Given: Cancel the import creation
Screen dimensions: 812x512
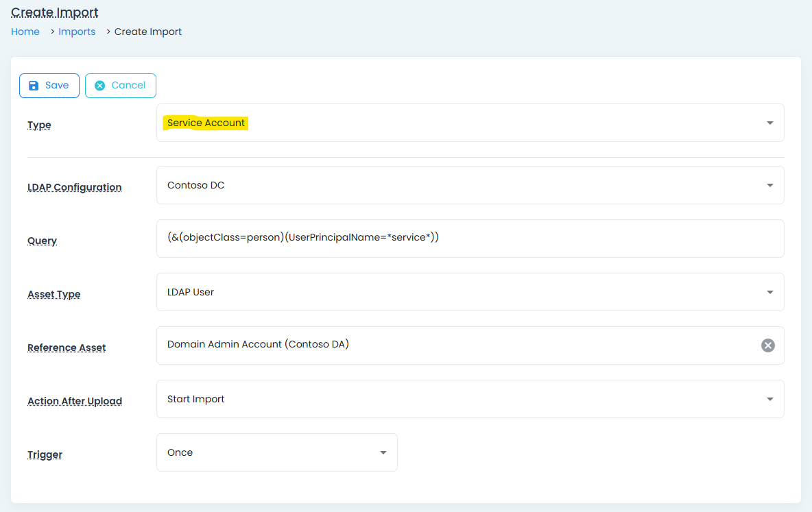Looking at the screenshot, I should coord(121,86).
